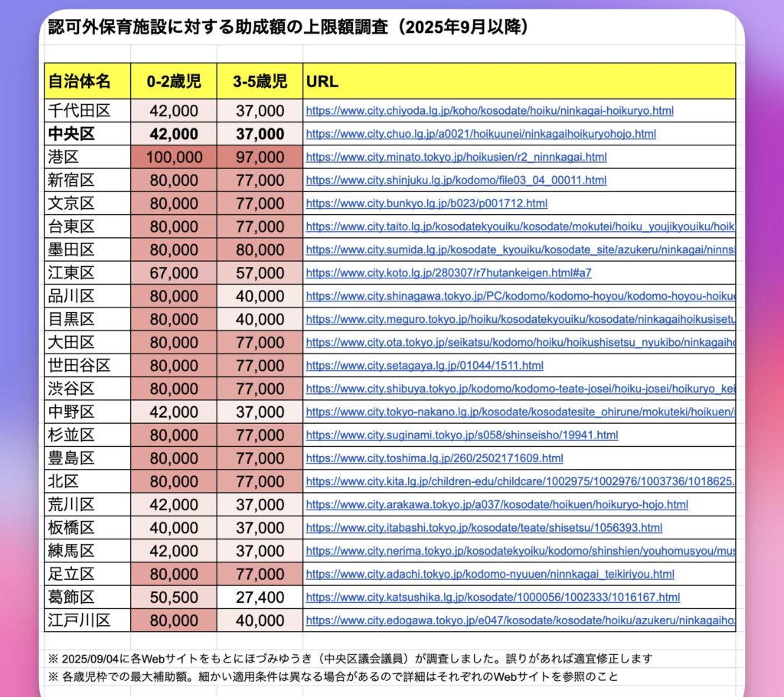The image size is (784, 697).
Task: Select the 江東区 cell
Action: (x=87, y=273)
